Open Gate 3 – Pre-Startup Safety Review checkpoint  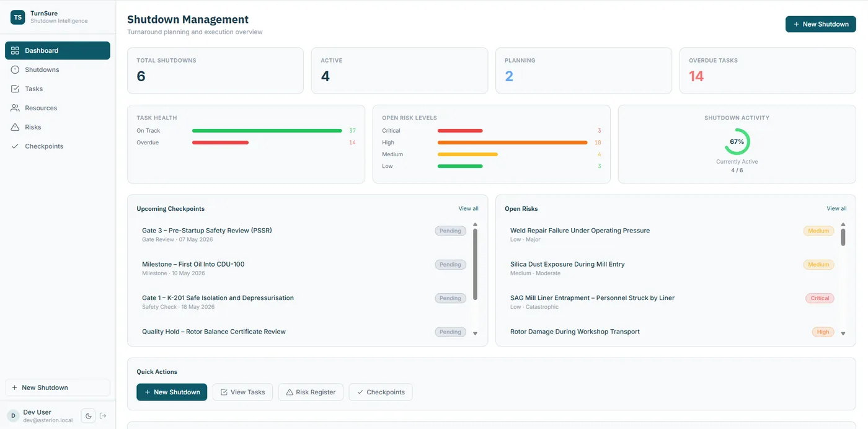point(304,234)
